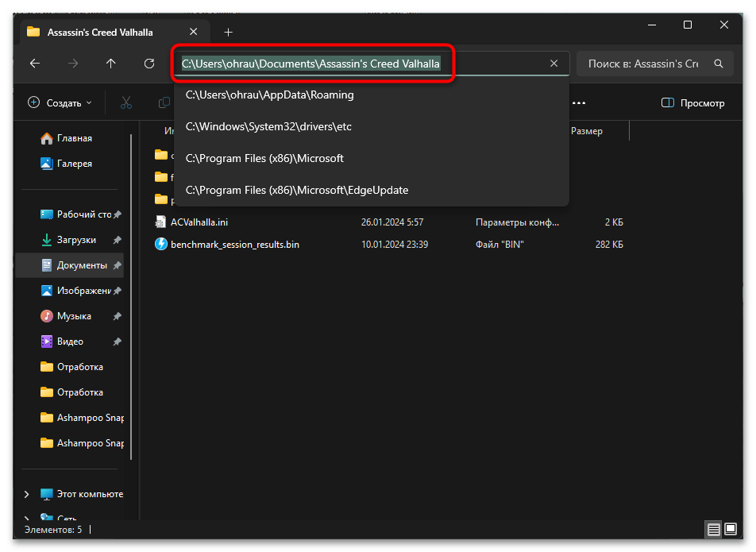Viewport: 756px width, 552px height.
Task: Click the pin icon next to Документы
Action: (118, 265)
